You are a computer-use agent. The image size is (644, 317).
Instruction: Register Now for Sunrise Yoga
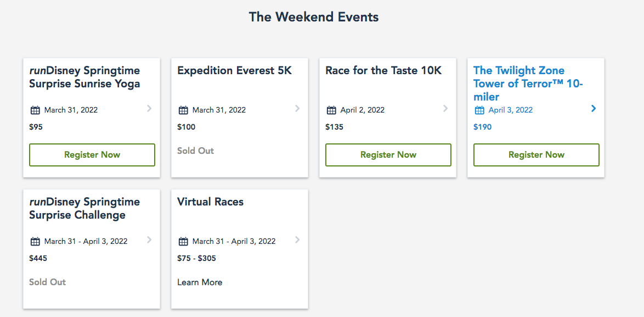point(92,155)
